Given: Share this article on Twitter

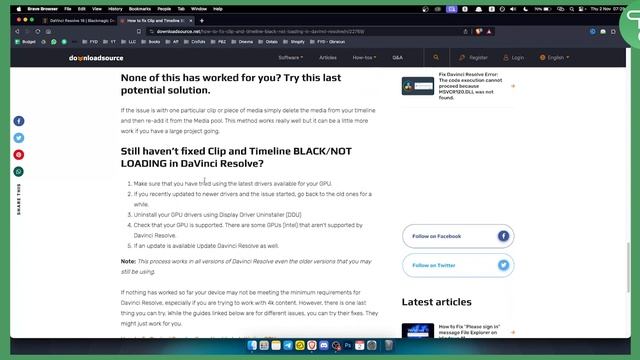Looking at the screenshot, I should [19, 138].
